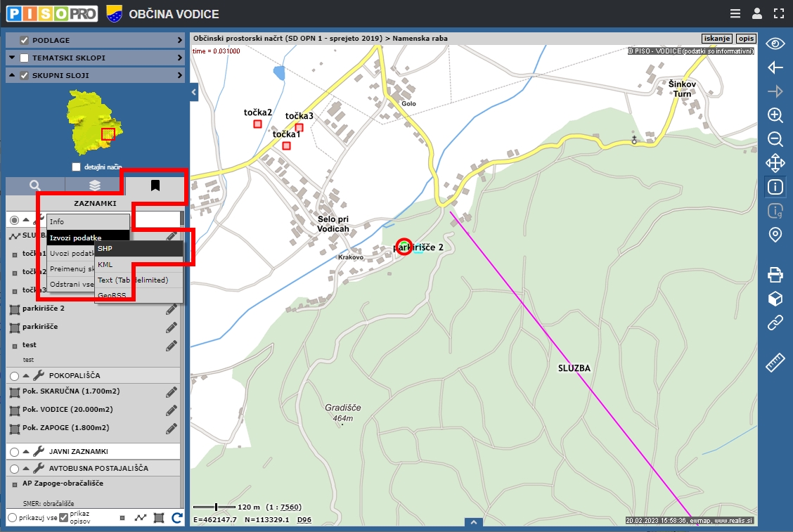The image size is (793, 532).
Task: Click the location pin tool
Action: tap(775, 235)
